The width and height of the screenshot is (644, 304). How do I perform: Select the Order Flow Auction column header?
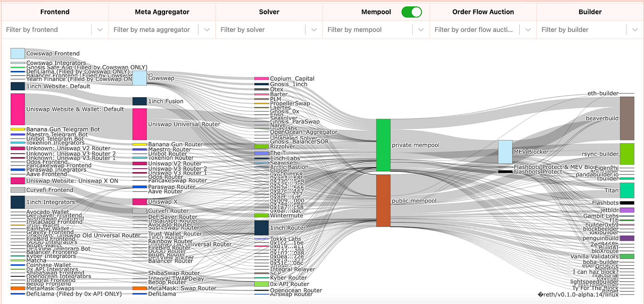(483, 12)
